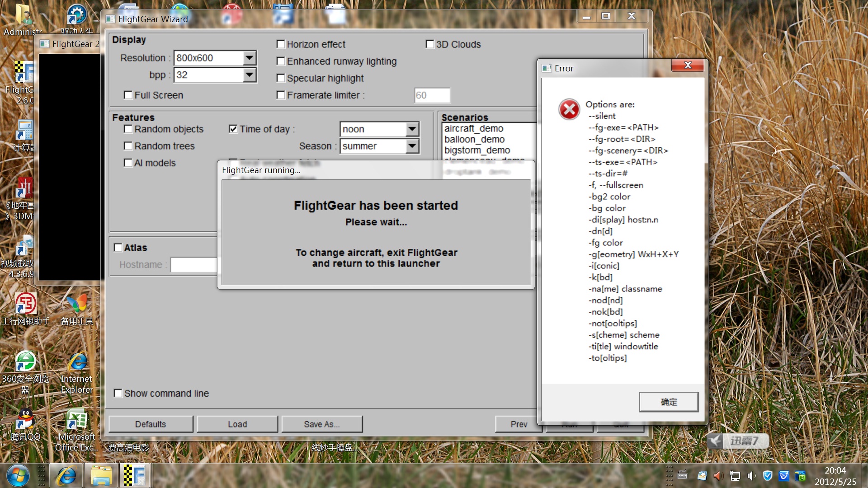Open the video capture 4.3.6.9 shortcut
868x488 pixels.
click(x=20, y=255)
